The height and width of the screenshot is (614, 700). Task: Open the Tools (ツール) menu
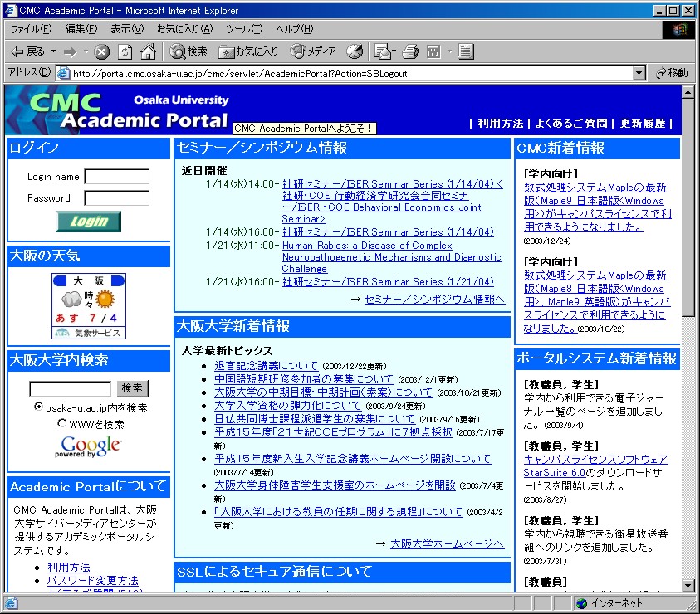pos(244,29)
